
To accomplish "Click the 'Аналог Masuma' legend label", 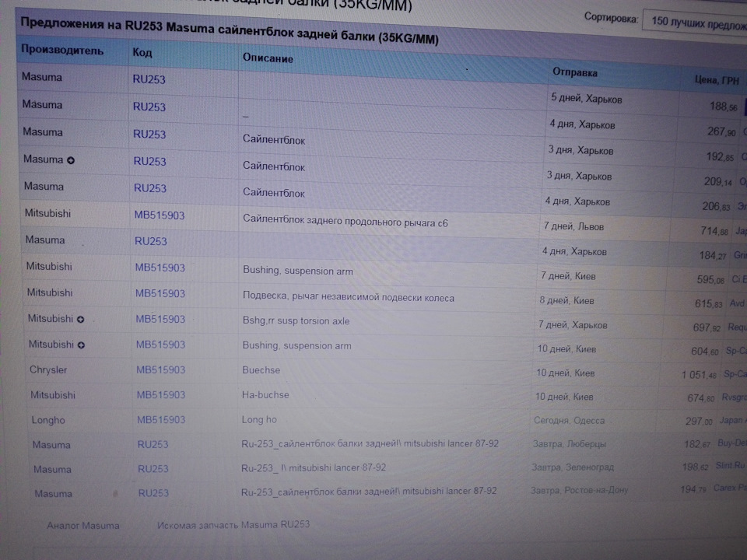I will (x=83, y=526).
